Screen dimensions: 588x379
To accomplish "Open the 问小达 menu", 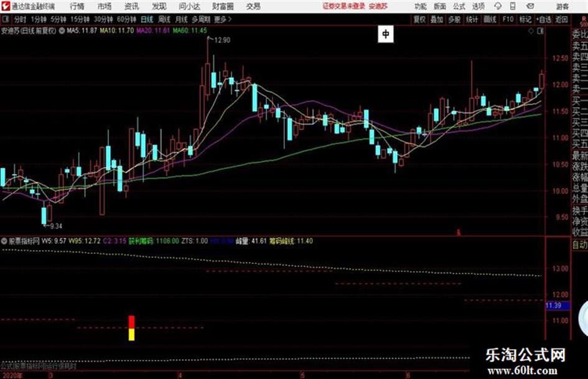I will 189,6.
